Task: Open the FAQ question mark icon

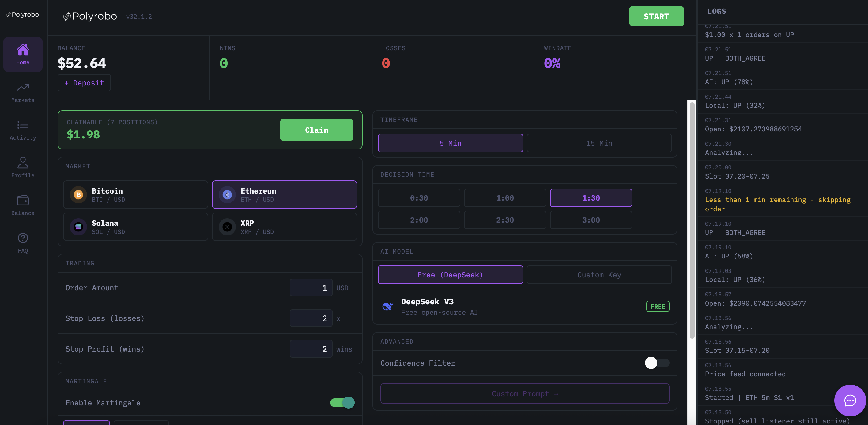Action: 23,239
